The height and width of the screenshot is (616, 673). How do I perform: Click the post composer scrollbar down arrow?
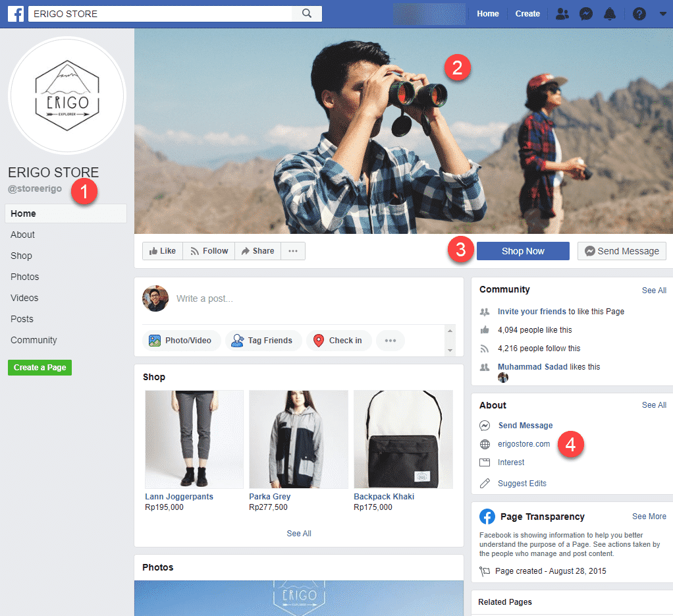pyautogui.click(x=450, y=350)
